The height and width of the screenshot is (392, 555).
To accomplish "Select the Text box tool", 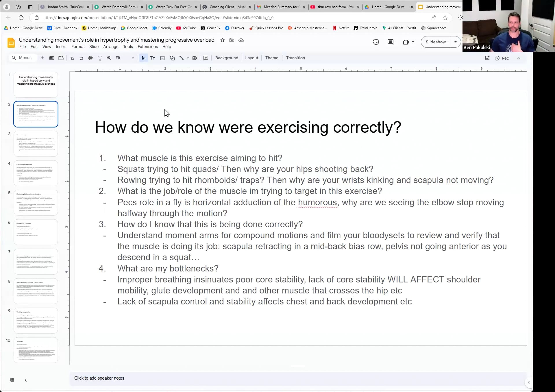I will pyautogui.click(x=153, y=58).
